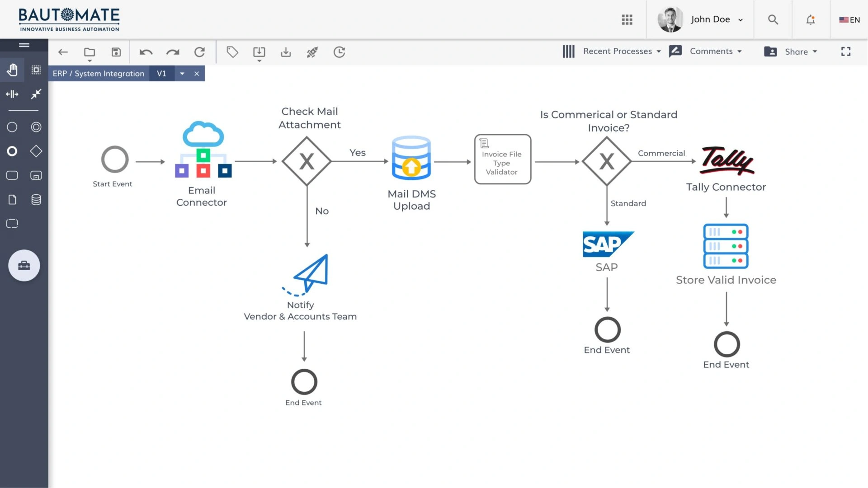Viewport: 868px width, 488px height.
Task: Add a data object shape
Action: pyautogui.click(x=12, y=200)
